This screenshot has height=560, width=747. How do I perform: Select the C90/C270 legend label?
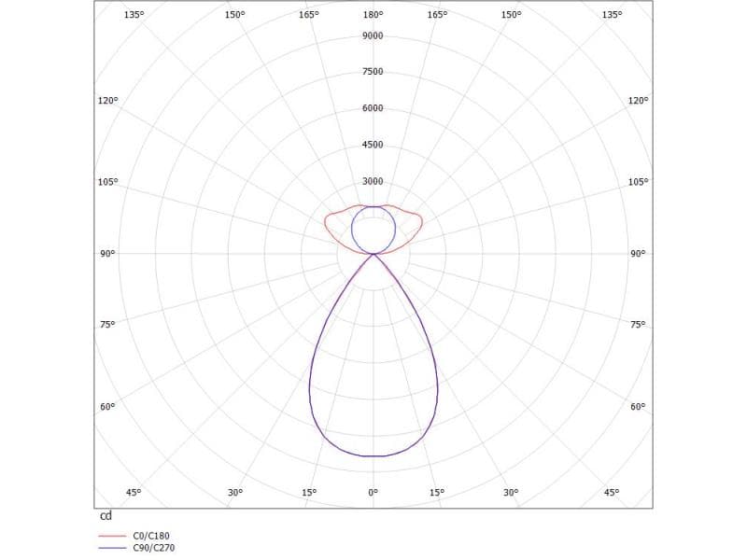click(x=155, y=548)
